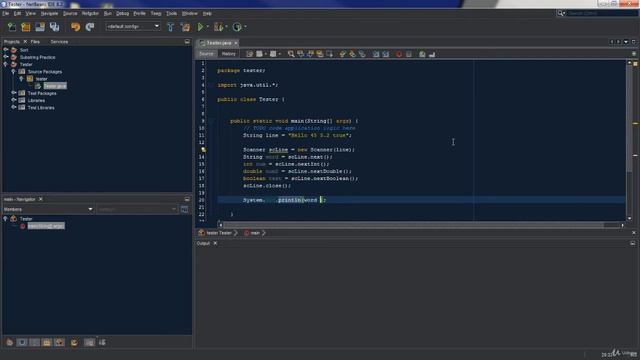
Task: Click the red Start Macro Recording icon
Action: coord(399,54)
